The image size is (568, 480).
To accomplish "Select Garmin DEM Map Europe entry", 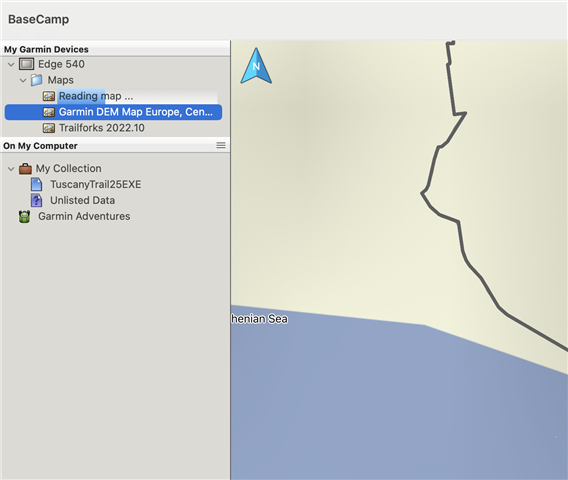I will [x=113, y=112].
